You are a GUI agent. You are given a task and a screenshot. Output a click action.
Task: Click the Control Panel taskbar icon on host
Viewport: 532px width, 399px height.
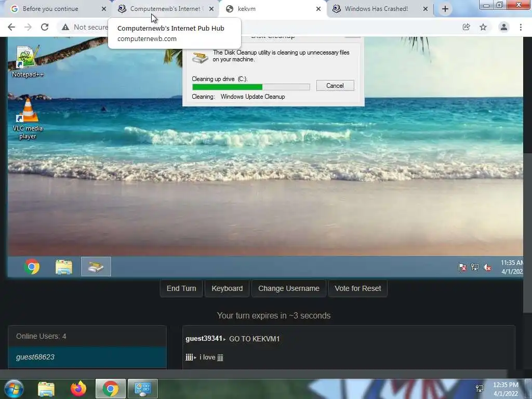142,389
